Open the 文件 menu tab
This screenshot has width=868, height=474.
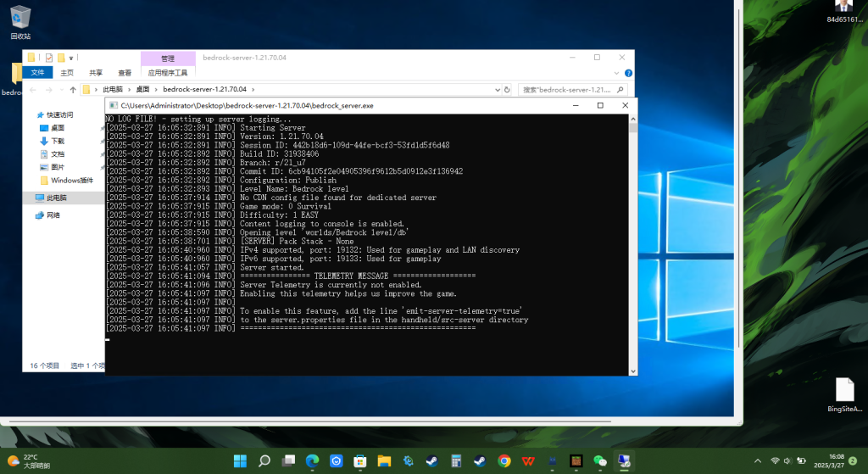(37, 73)
